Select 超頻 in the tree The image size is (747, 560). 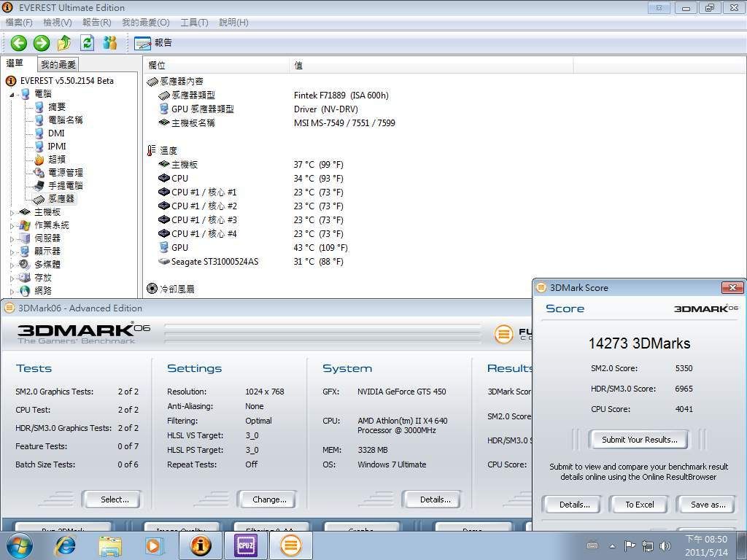[57, 160]
